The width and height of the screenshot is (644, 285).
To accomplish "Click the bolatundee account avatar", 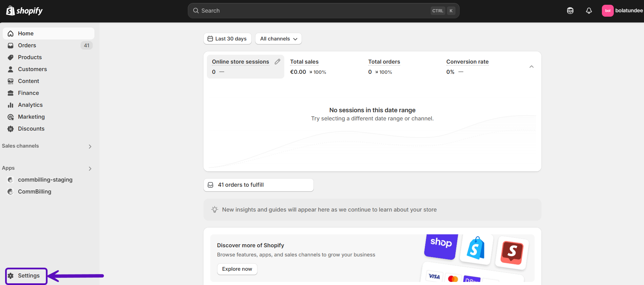I will (x=607, y=11).
